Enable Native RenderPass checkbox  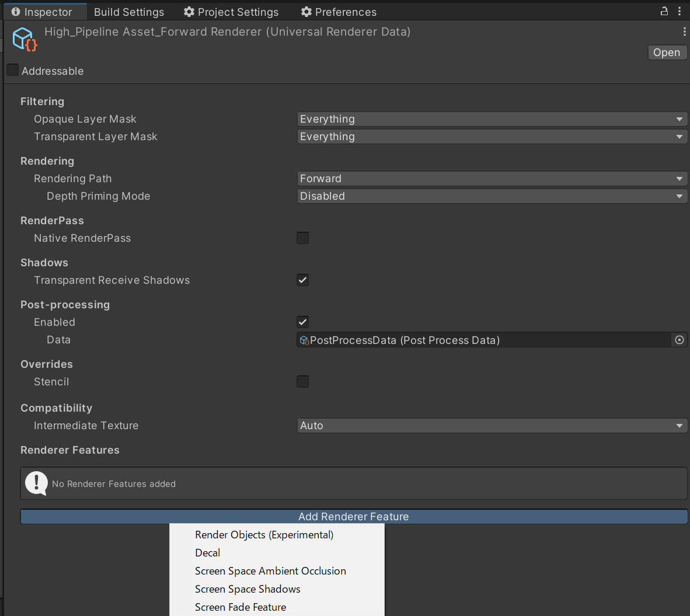(303, 238)
